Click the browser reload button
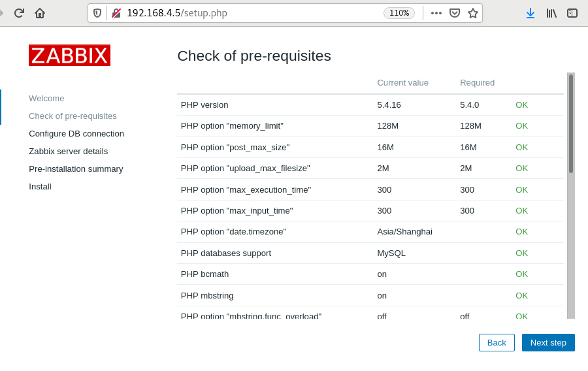 pyautogui.click(x=19, y=13)
